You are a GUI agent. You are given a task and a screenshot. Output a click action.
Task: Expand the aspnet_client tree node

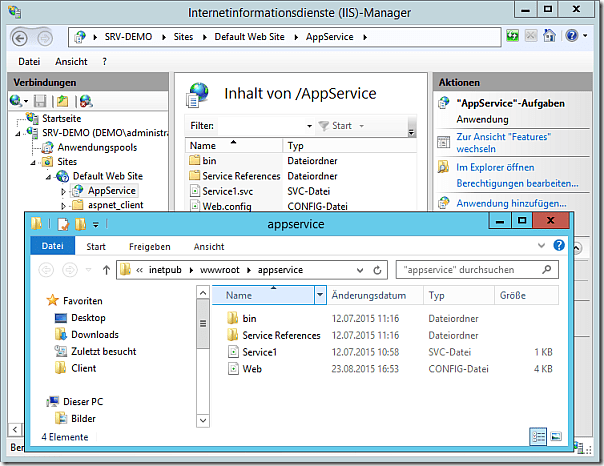[63, 206]
